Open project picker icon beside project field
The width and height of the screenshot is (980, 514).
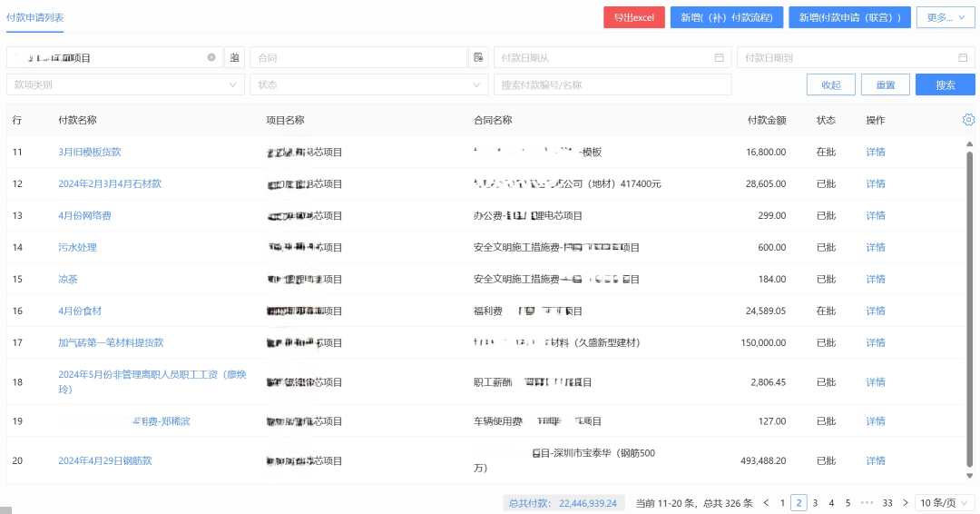point(234,57)
